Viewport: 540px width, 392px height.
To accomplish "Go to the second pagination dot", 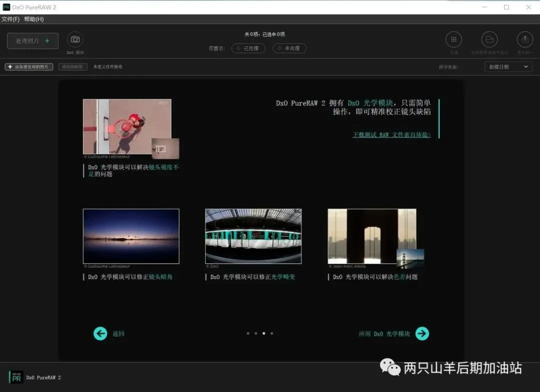I will point(256,333).
